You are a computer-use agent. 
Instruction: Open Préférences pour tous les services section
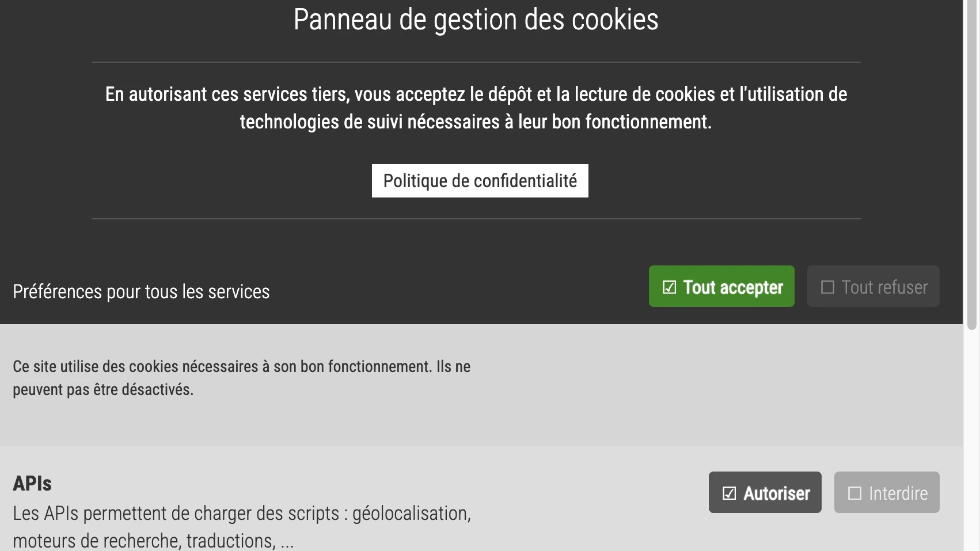(140, 292)
